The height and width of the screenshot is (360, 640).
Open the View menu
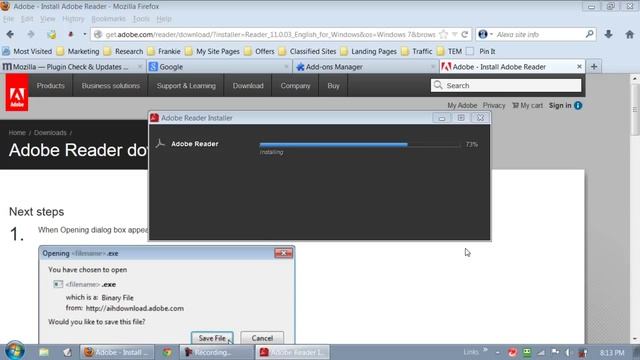click(x=47, y=19)
